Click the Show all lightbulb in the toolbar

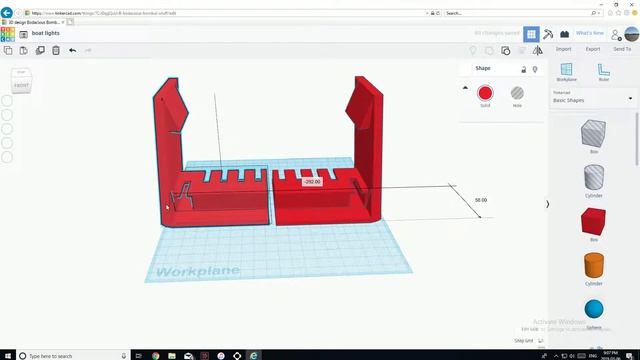(x=473, y=50)
